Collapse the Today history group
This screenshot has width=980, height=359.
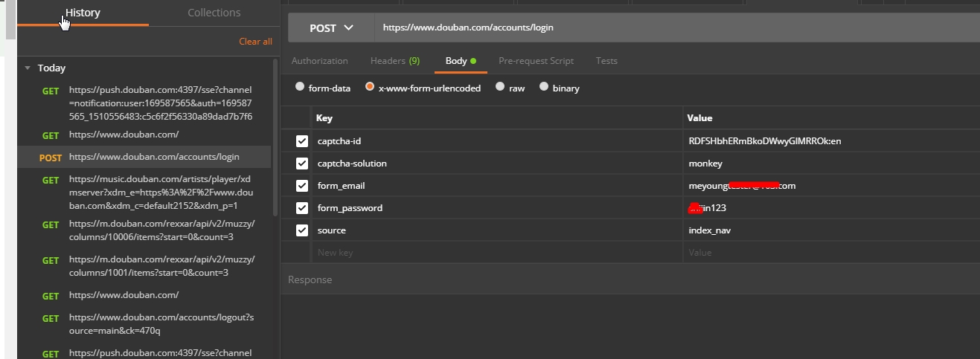point(28,68)
